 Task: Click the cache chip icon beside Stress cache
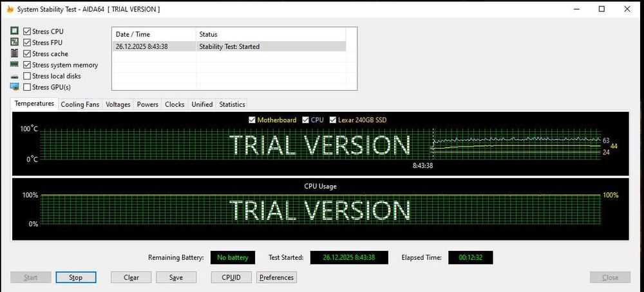click(x=14, y=53)
